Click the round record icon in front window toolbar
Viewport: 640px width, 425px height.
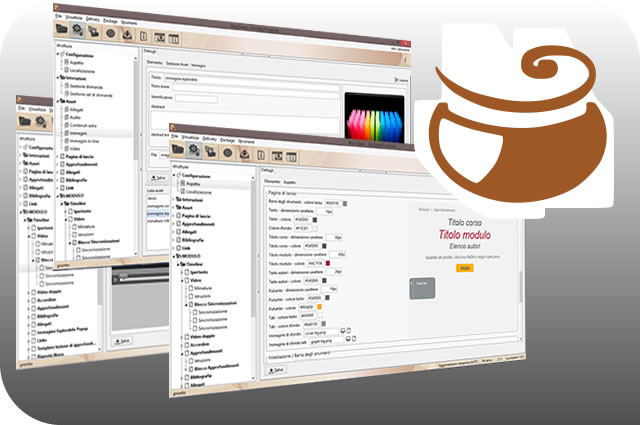tap(227, 153)
